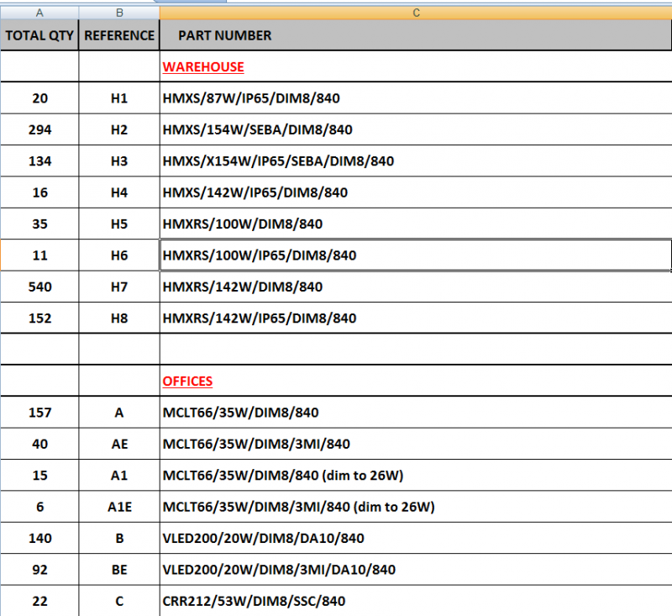Select quantity cell showing 152
The image size is (672, 616).
tap(39, 318)
